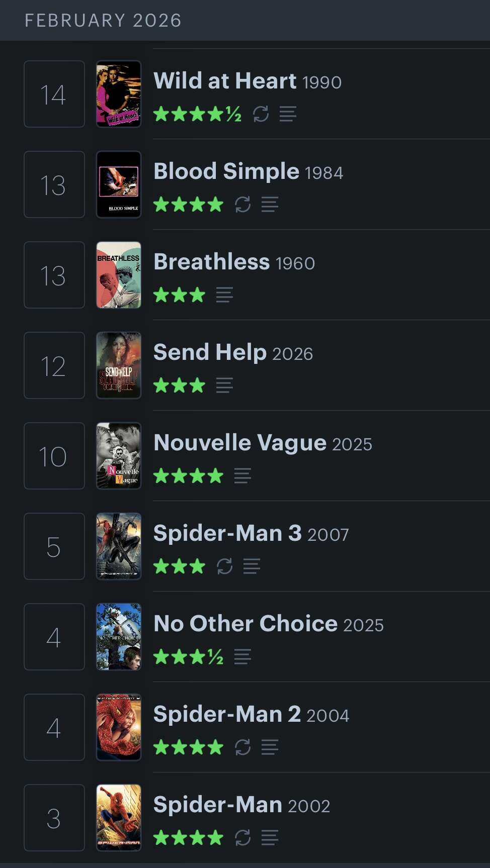Tap the Breathless poster thumbnail
The image size is (490, 868).
click(x=119, y=275)
